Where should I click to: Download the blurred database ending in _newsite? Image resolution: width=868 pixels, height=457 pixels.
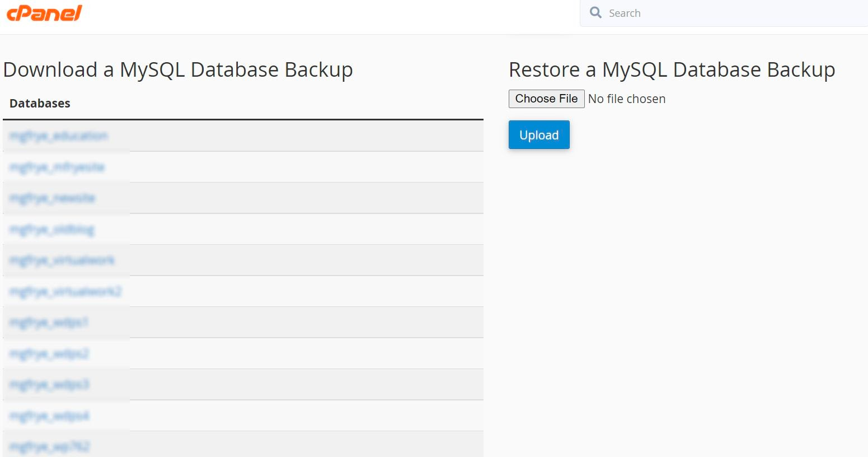pos(53,198)
